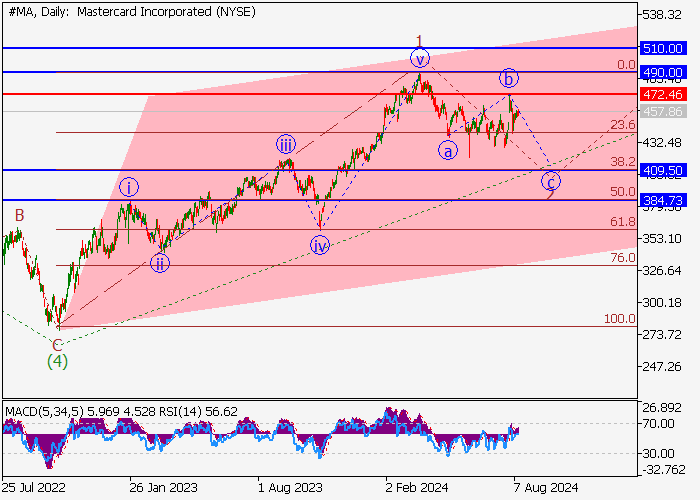Viewport: 700px width, 500px height.
Task: Select the blue 490.00 price level tag
Action: [x=662, y=72]
